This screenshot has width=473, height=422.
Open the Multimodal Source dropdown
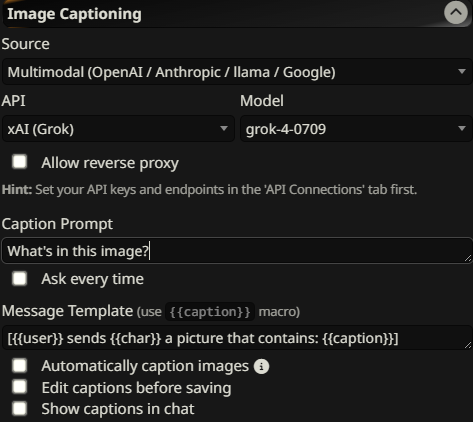237,72
